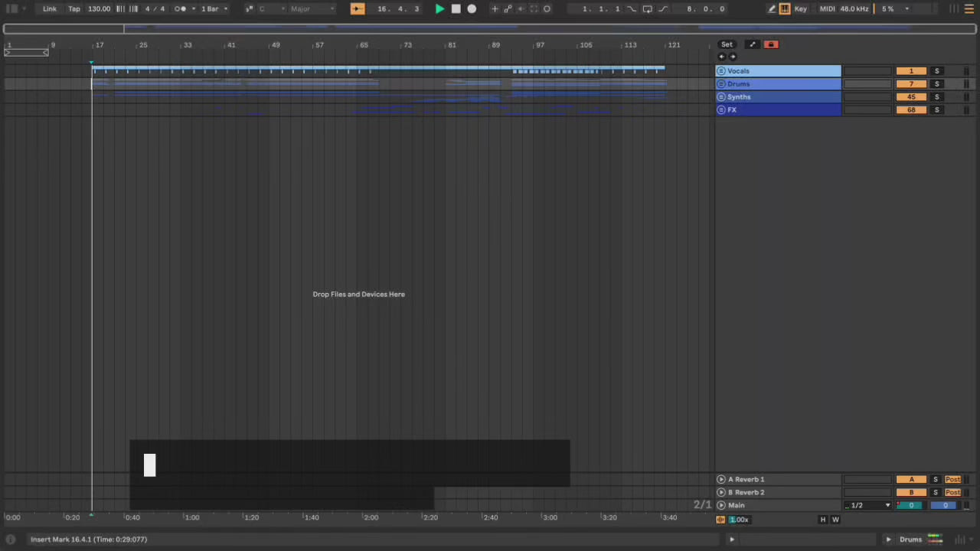Viewport: 980px width, 551px height.
Task: Click the Set locator button
Action: click(x=727, y=44)
